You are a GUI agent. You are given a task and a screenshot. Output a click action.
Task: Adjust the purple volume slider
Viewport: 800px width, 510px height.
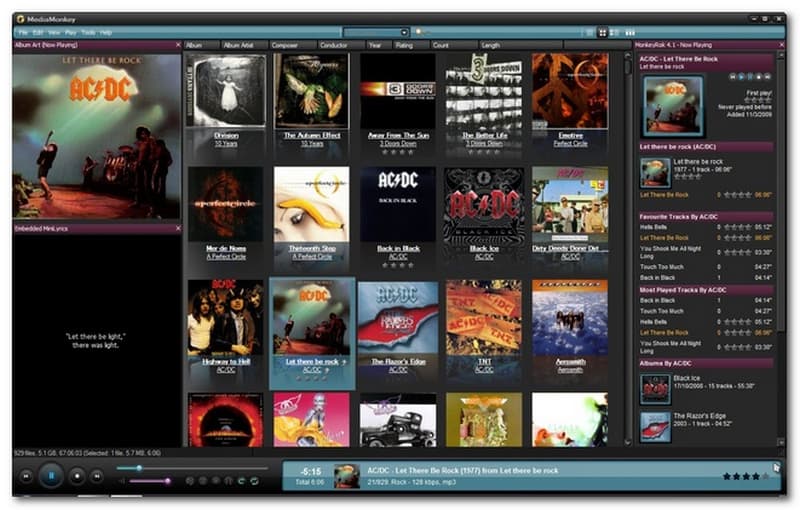point(149,481)
